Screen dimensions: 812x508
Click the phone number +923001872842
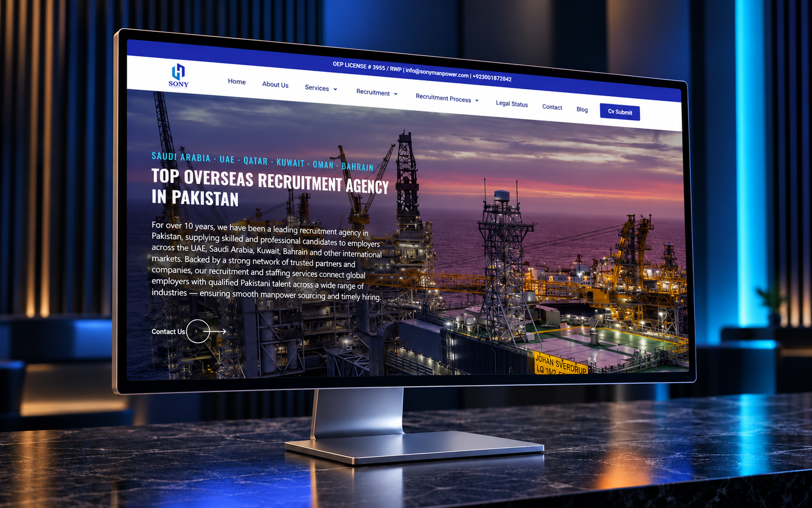(x=492, y=78)
